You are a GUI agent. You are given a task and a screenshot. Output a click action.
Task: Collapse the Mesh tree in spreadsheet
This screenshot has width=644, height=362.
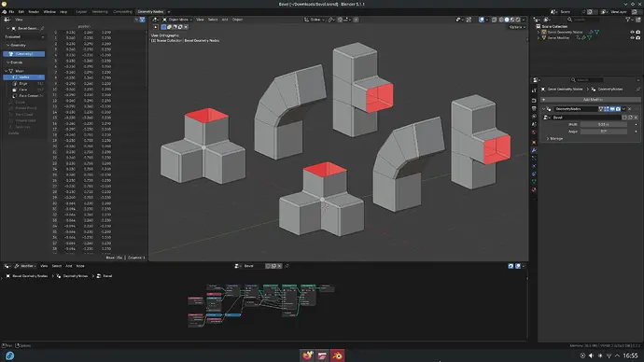coord(7,71)
